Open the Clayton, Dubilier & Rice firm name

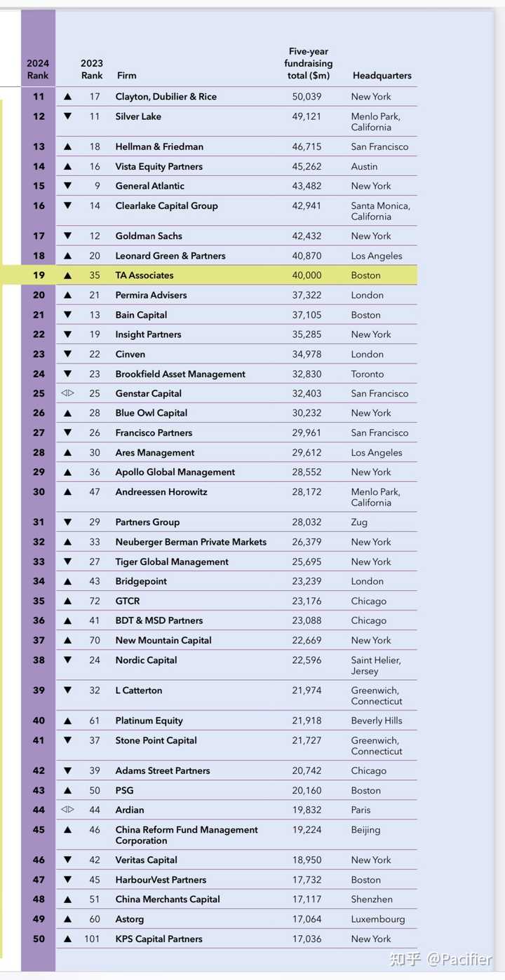(x=166, y=97)
